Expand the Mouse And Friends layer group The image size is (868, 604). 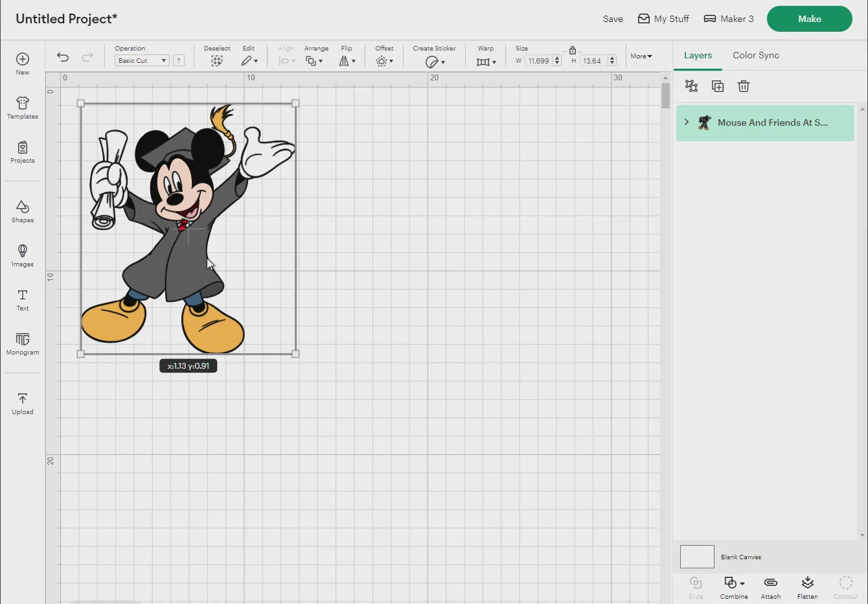coord(687,122)
